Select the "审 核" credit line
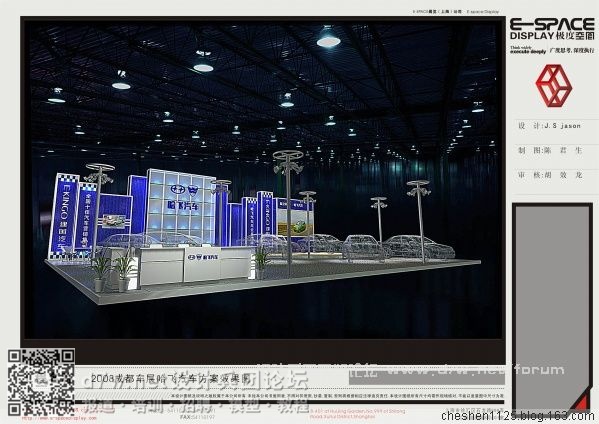 click(x=550, y=175)
